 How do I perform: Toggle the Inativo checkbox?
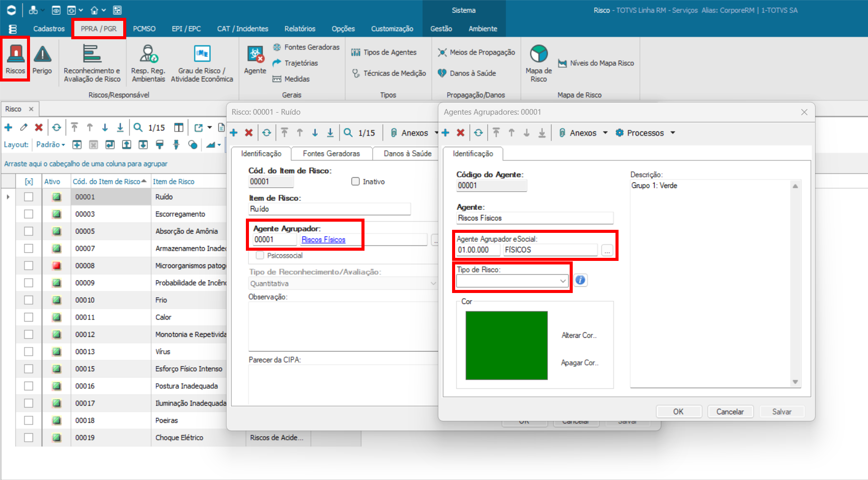356,181
